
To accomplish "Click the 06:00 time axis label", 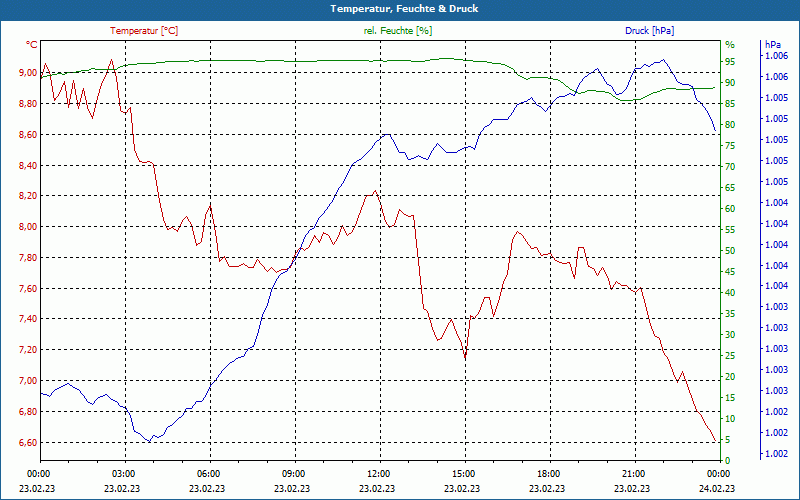I will pos(209,473).
